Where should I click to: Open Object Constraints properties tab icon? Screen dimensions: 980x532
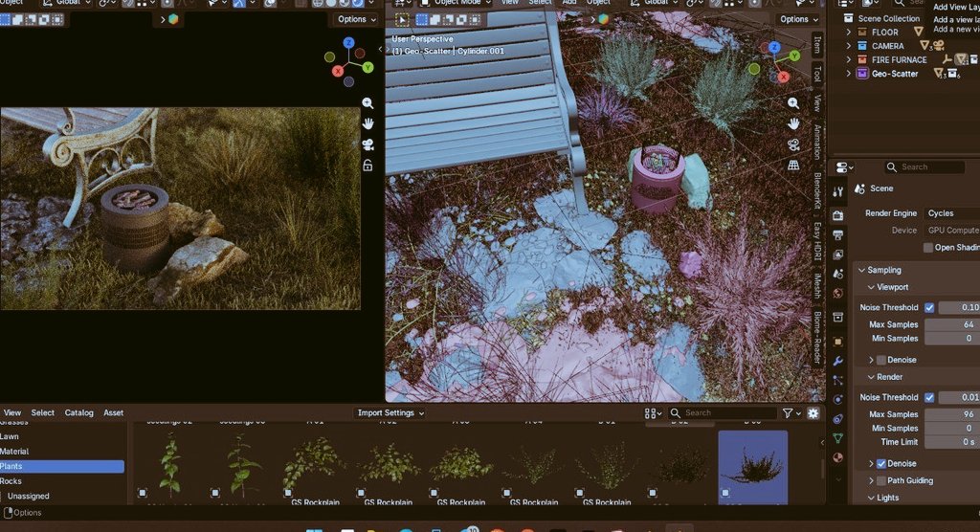838,419
